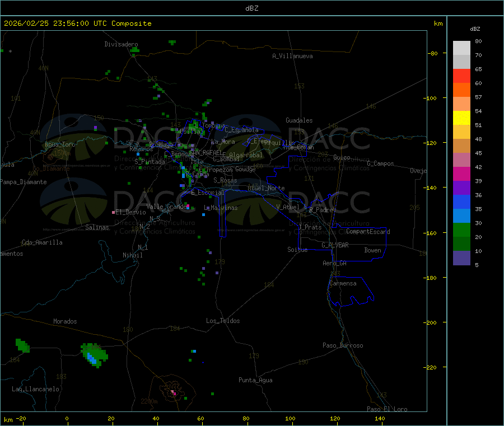This screenshot has width=504, height=426.
Task: Click the yellow 51-54 dBZ legend swatch
Action: click(x=461, y=118)
